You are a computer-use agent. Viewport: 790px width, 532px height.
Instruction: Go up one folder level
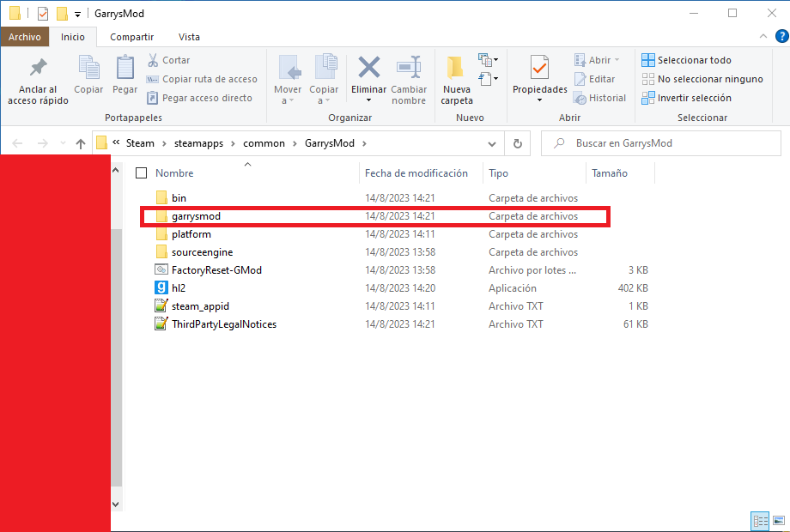(x=81, y=143)
